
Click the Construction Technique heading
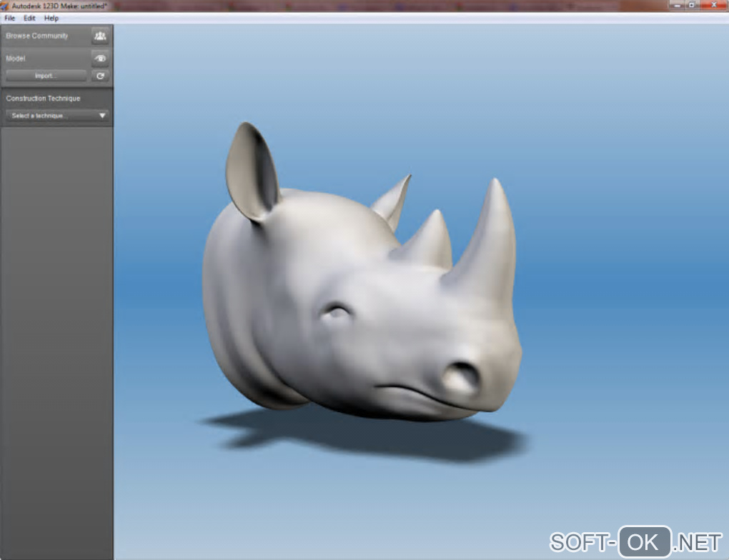tap(43, 99)
